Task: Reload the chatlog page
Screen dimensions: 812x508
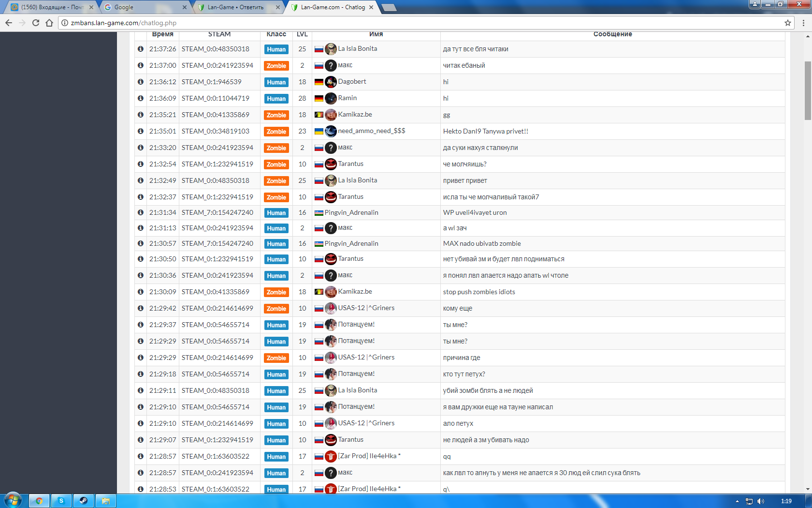Action: tap(36, 23)
